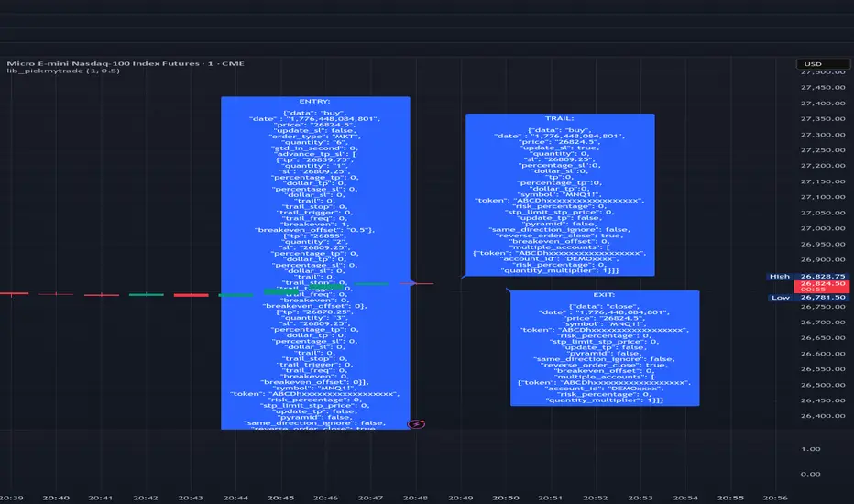Click the 27,400.00 price scale value
854x504 pixels.
coord(823,103)
